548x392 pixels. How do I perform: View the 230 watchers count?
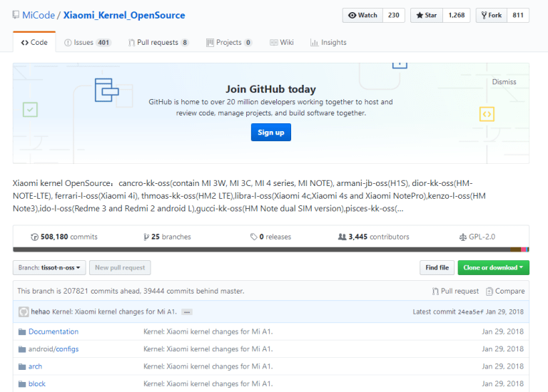click(394, 16)
